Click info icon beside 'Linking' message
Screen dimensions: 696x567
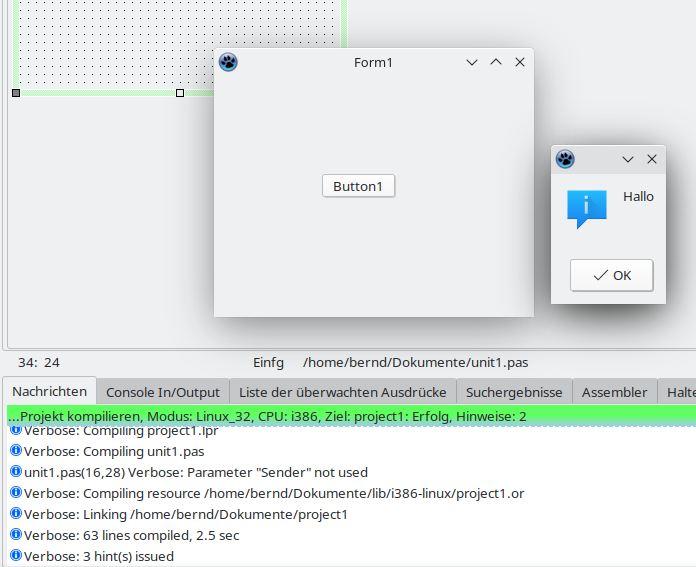pyautogui.click(x=16, y=513)
